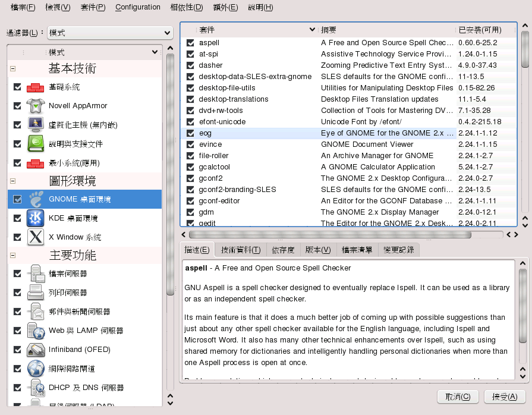Open the 套件(P) menu

(93, 7)
